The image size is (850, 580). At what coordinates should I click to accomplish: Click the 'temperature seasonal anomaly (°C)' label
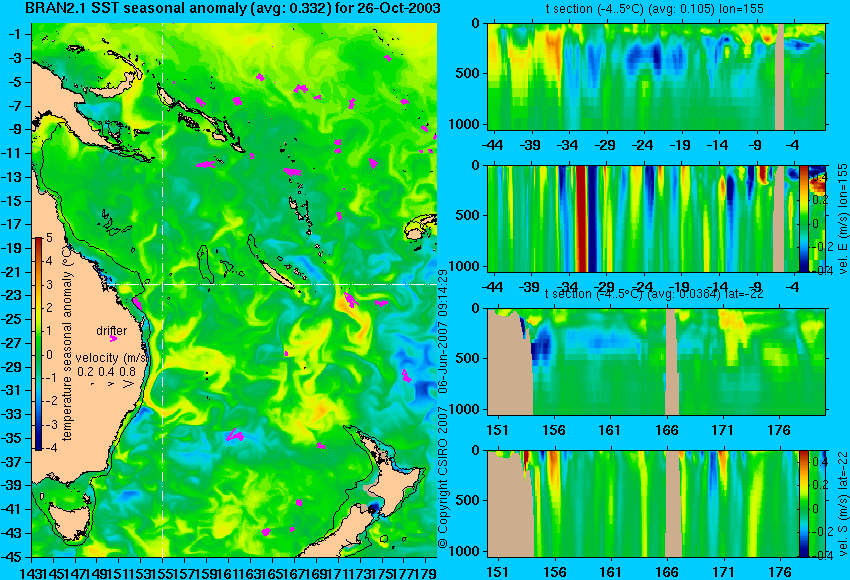67,343
